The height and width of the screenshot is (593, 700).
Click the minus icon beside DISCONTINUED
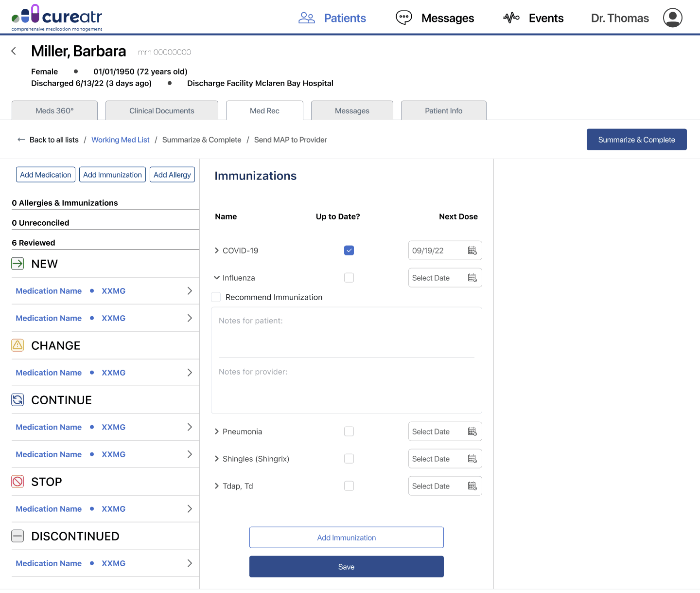tap(17, 536)
